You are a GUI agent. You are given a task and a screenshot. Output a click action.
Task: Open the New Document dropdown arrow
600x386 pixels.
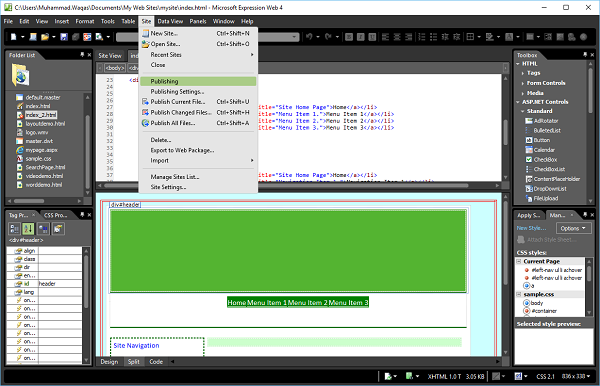[x=23, y=37]
